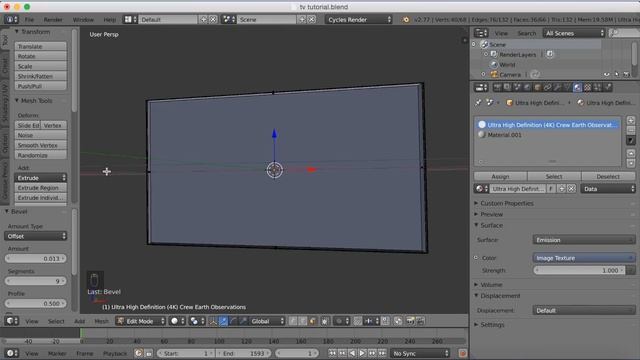640x360 pixels.
Task: Open the Scene properties tab icon
Action: [x=517, y=87]
